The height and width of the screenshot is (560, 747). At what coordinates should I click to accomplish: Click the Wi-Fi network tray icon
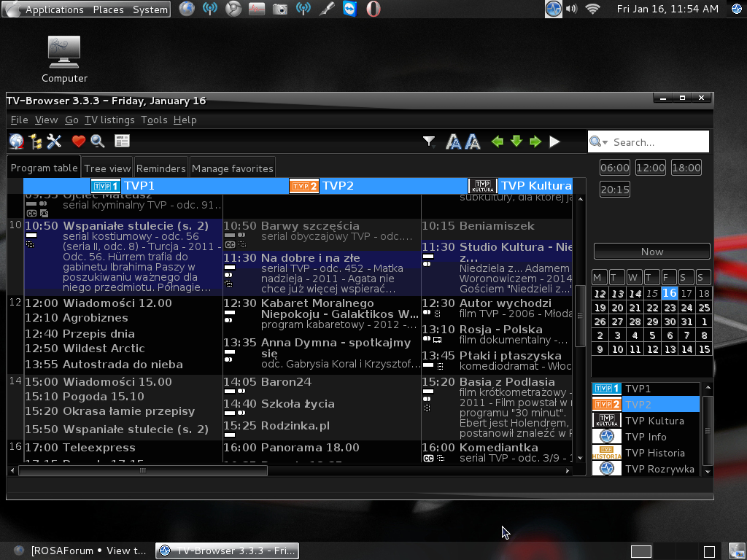(592, 9)
